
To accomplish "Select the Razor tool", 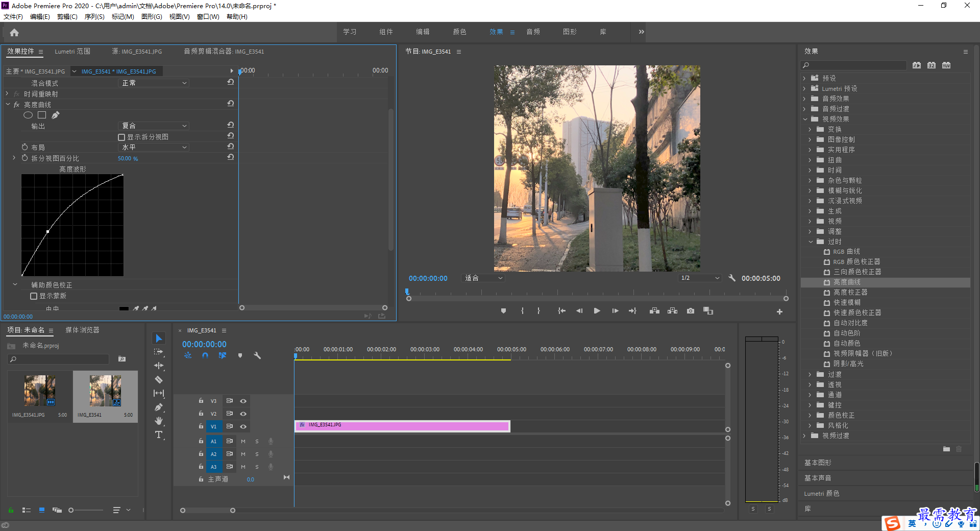I will tap(159, 379).
